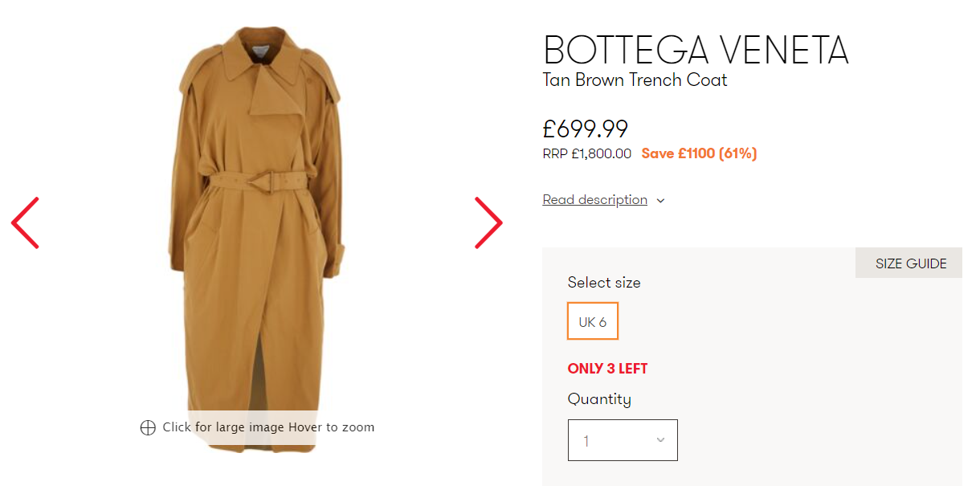Viewport: 980px width, 494px height.
Task: Click the Select size label
Action: [604, 282]
